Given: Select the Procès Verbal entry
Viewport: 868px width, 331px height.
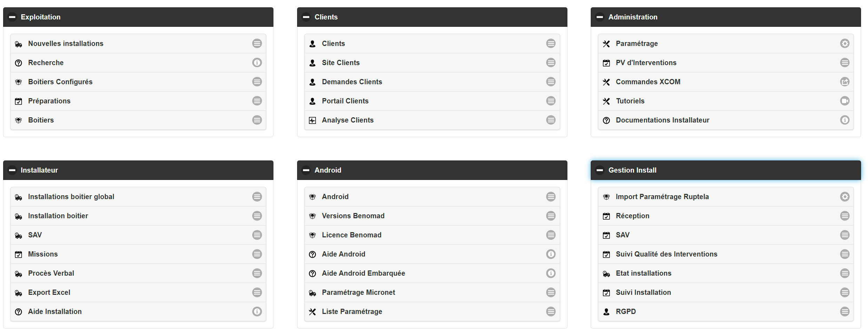Looking at the screenshot, I should [x=51, y=273].
